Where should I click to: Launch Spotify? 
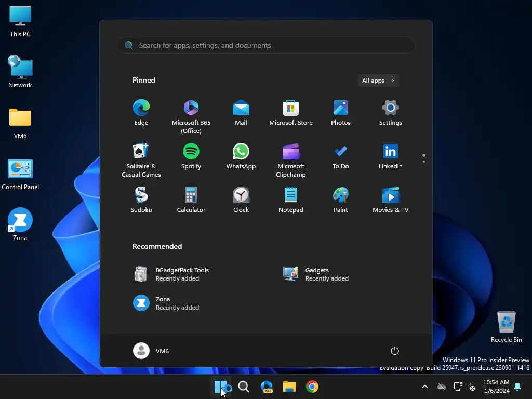pyautogui.click(x=191, y=156)
